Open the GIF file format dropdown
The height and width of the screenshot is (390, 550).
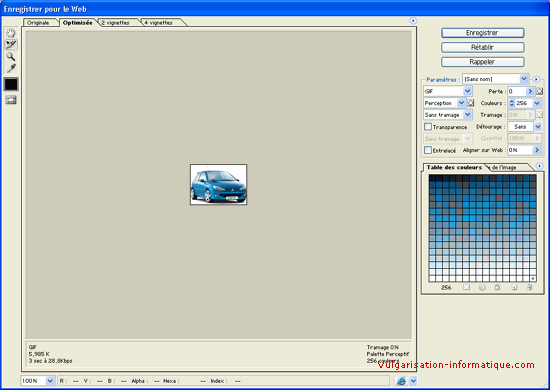[x=448, y=91]
